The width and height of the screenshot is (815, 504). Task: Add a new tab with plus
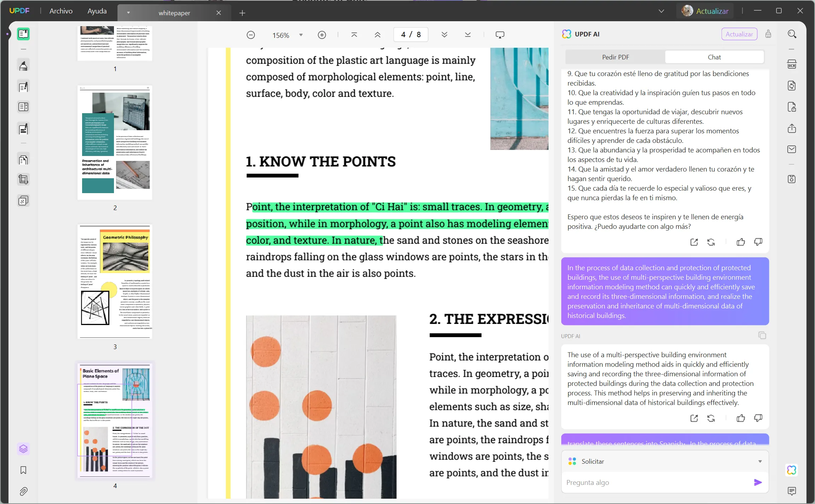click(x=242, y=13)
